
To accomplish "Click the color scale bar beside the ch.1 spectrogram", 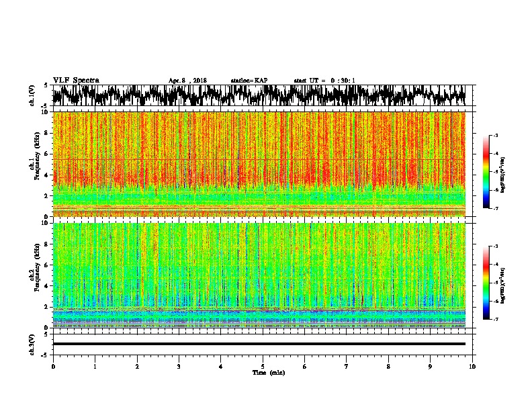I will point(486,172).
